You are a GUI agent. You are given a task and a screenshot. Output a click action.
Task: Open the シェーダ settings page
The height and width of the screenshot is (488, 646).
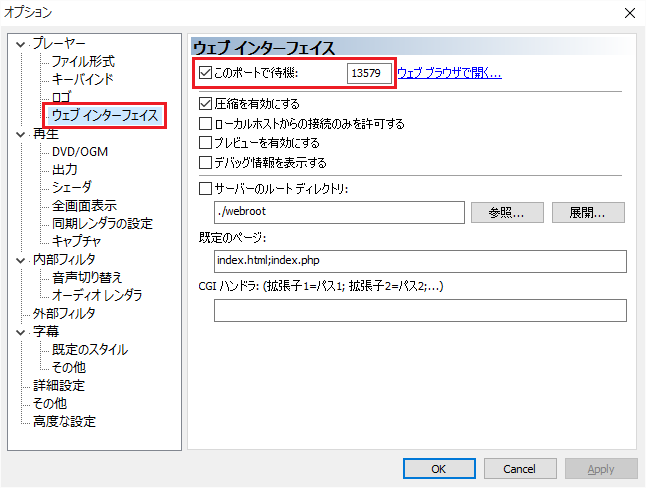[x=71, y=187]
